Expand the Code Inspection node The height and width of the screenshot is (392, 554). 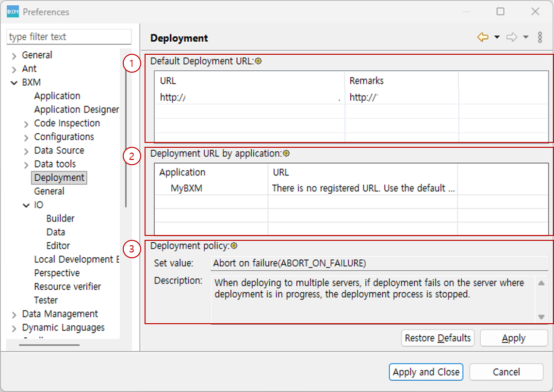click(26, 124)
